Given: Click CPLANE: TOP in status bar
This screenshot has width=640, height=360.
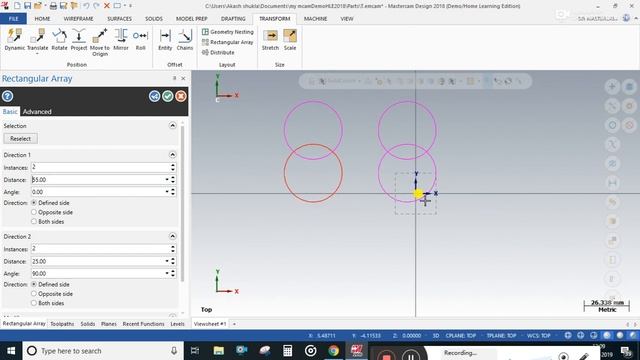Looking at the screenshot, I should tap(461, 336).
